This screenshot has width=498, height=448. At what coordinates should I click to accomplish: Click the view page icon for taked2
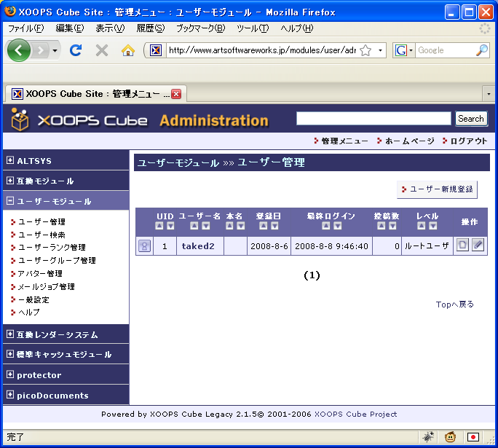[x=462, y=245]
